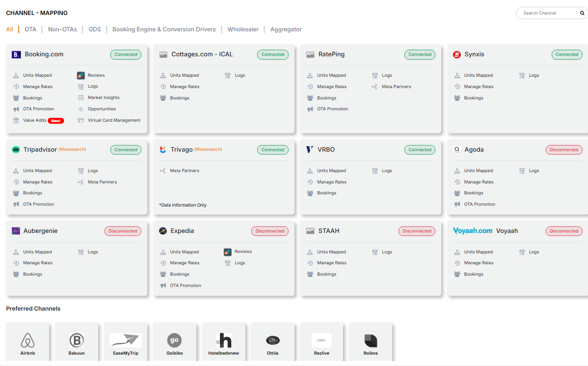Click Agoda Disconnected status badge
588x366 pixels.
point(563,150)
